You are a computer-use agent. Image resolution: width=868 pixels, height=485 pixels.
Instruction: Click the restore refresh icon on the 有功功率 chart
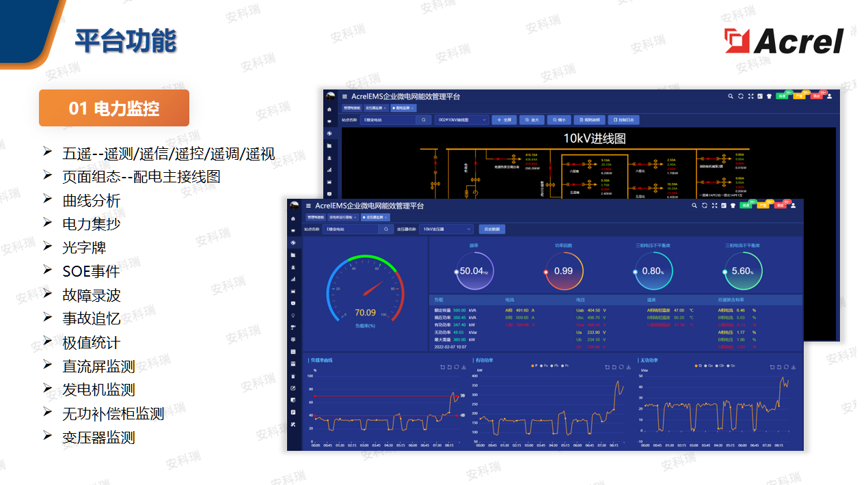pyautogui.click(x=622, y=368)
